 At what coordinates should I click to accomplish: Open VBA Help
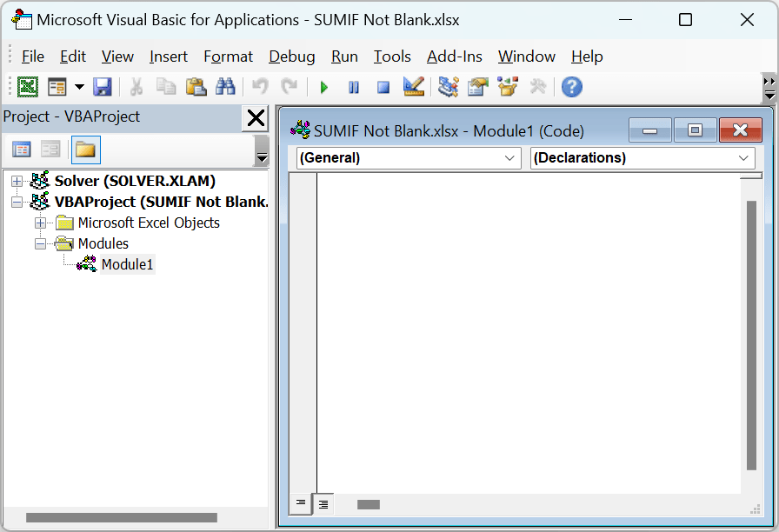571,87
